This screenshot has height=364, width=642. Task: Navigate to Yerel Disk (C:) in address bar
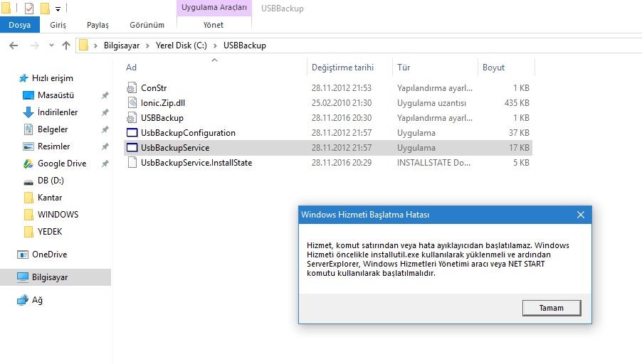coord(181,45)
